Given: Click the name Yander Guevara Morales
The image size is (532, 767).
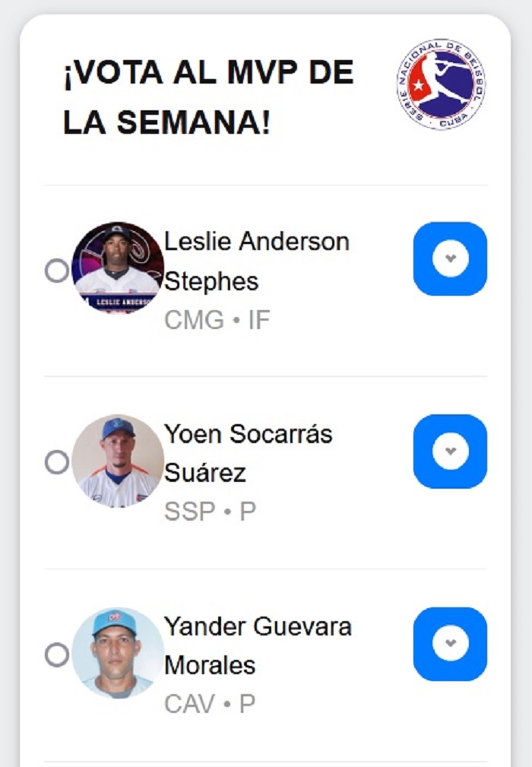Looking at the screenshot, I should point(258,645).
